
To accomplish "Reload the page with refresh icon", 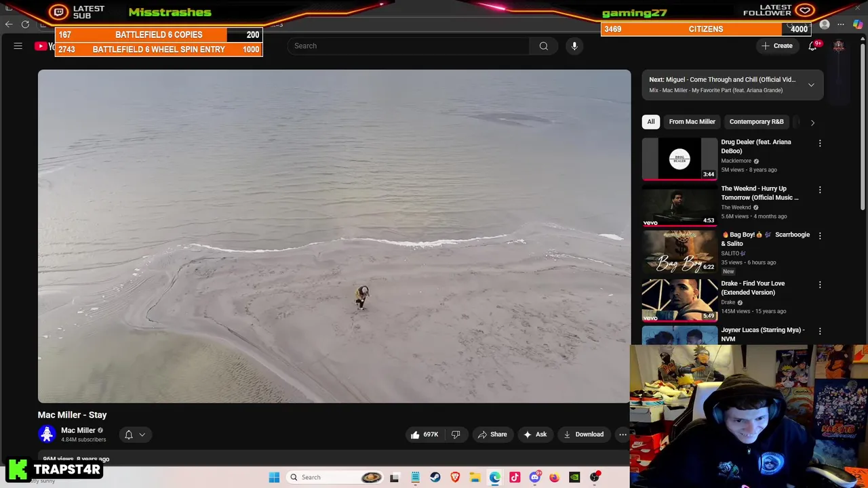I will coord(25,24).
